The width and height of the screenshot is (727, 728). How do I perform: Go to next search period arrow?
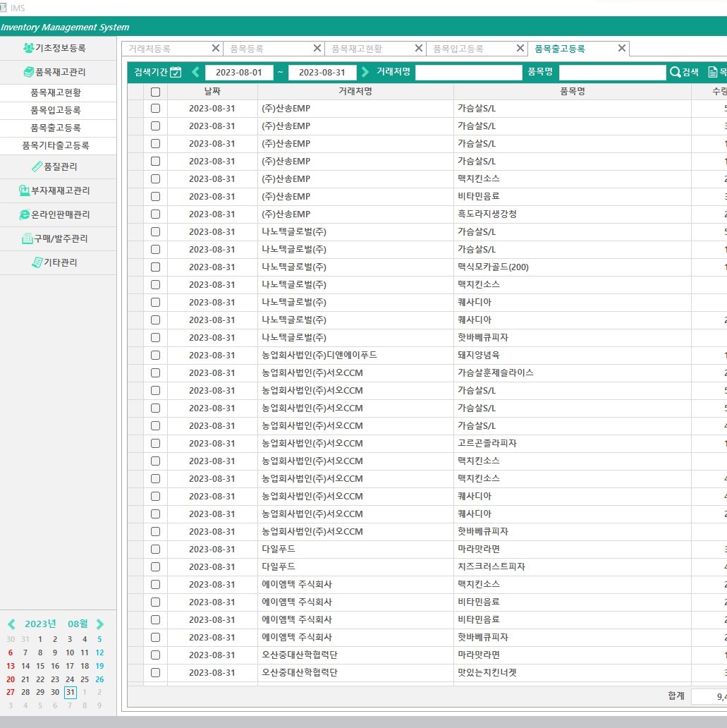click(x=365, y=72)
